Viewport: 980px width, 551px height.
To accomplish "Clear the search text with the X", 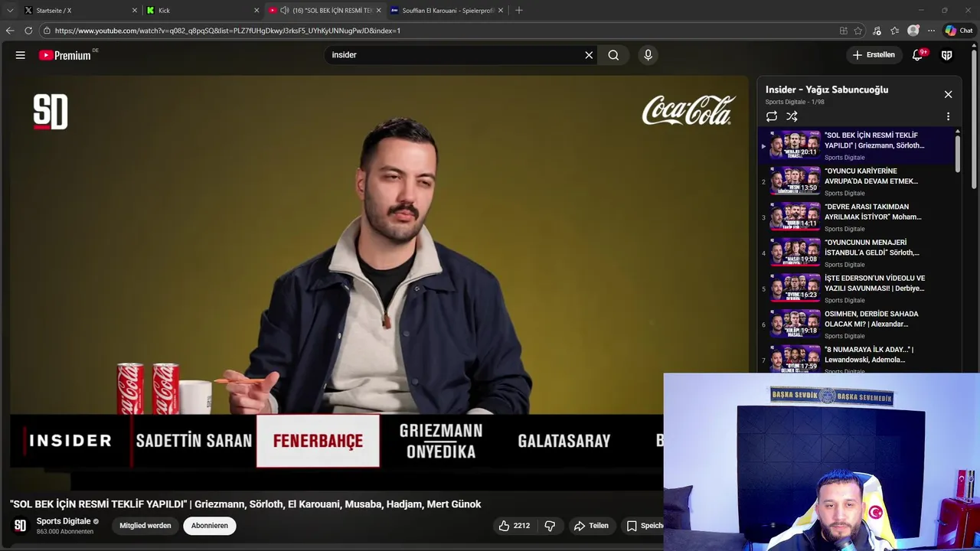I will [x=589, y=55].
